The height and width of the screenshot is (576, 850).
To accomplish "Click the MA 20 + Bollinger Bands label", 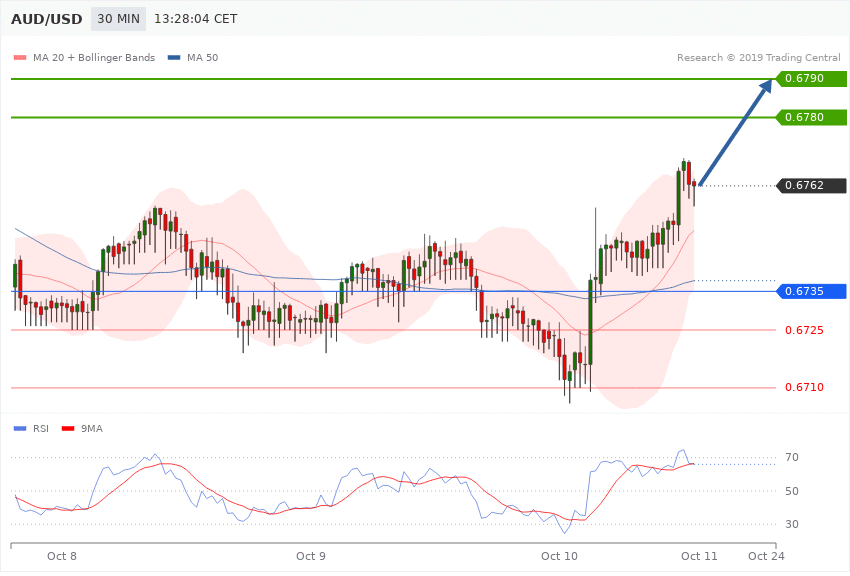I will pyautogui.click(x=94, y=57).
